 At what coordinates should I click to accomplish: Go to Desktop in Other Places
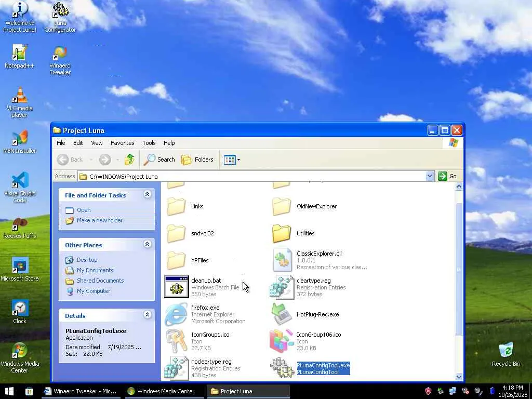(x=82, y=260)
